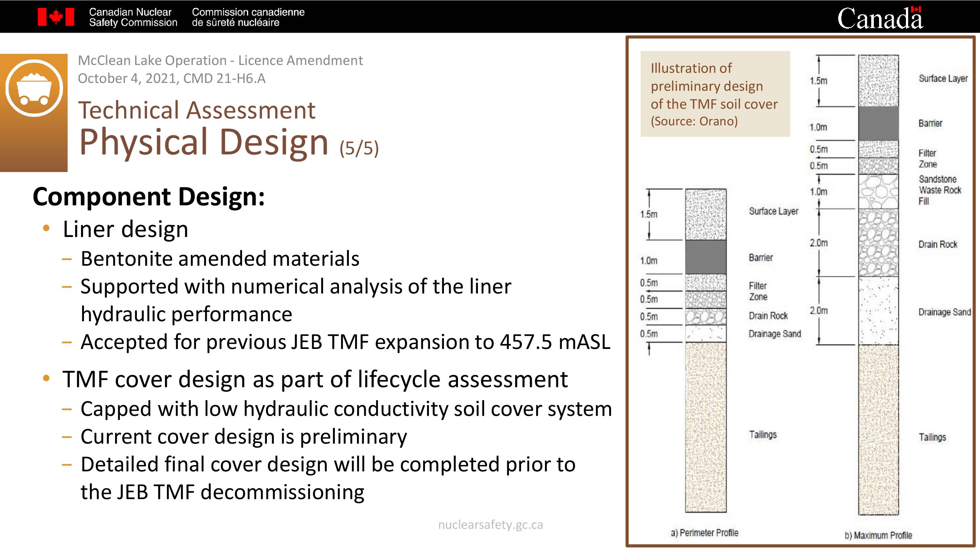Click the 'Component Design:' heading
The image size is (980, 551).
(x=149, y=197)
